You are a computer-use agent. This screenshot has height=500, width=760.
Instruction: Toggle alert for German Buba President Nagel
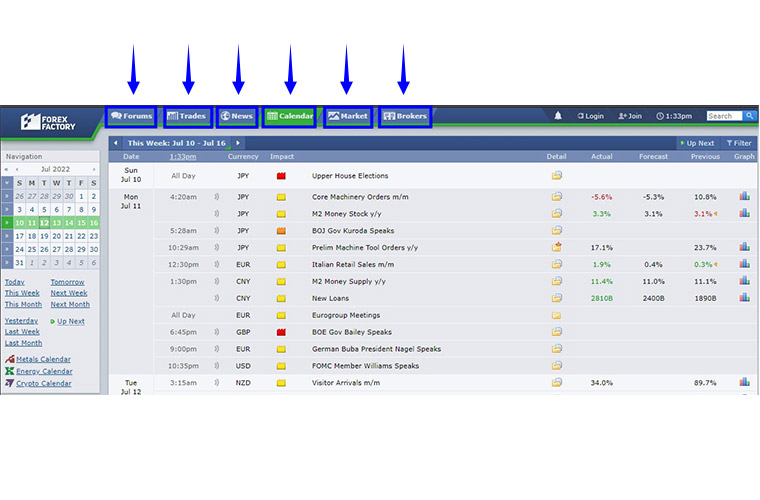tap(217, 349)
